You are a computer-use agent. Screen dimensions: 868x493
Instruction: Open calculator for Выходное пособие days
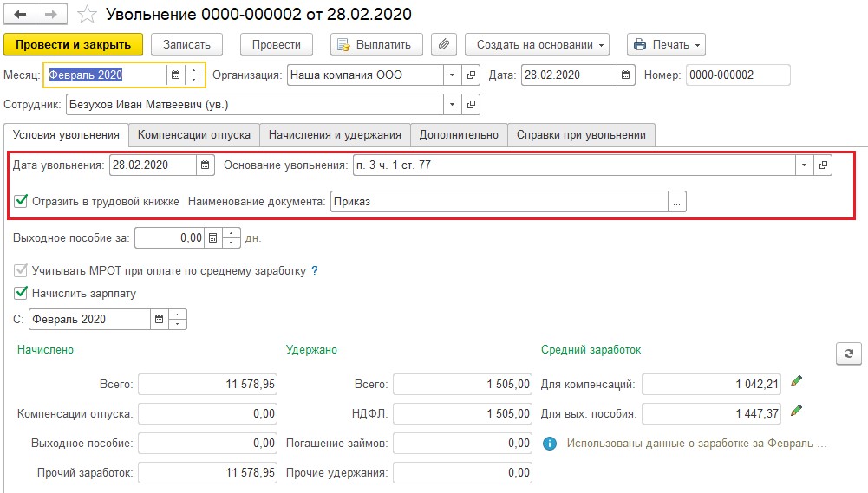coord(212,238)
